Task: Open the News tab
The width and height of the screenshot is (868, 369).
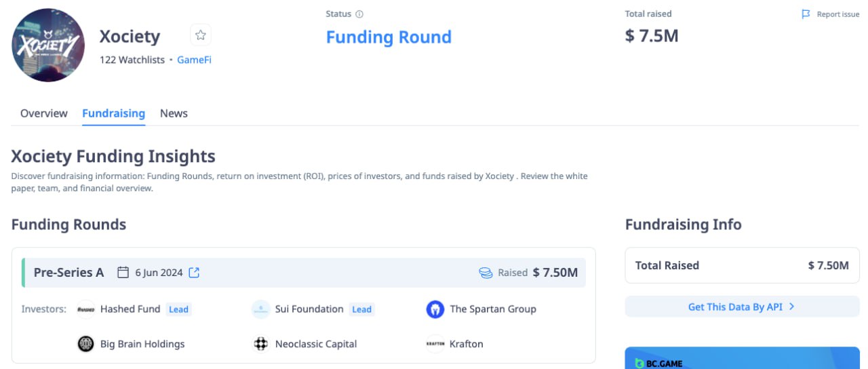Action: click(174, 113)
